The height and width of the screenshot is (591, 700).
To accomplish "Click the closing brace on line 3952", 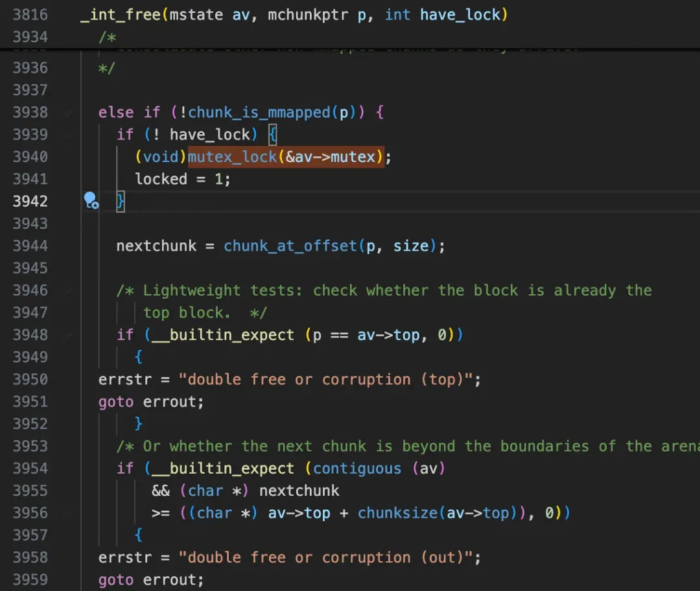I will pyautogui.click(x=139, y=424).
